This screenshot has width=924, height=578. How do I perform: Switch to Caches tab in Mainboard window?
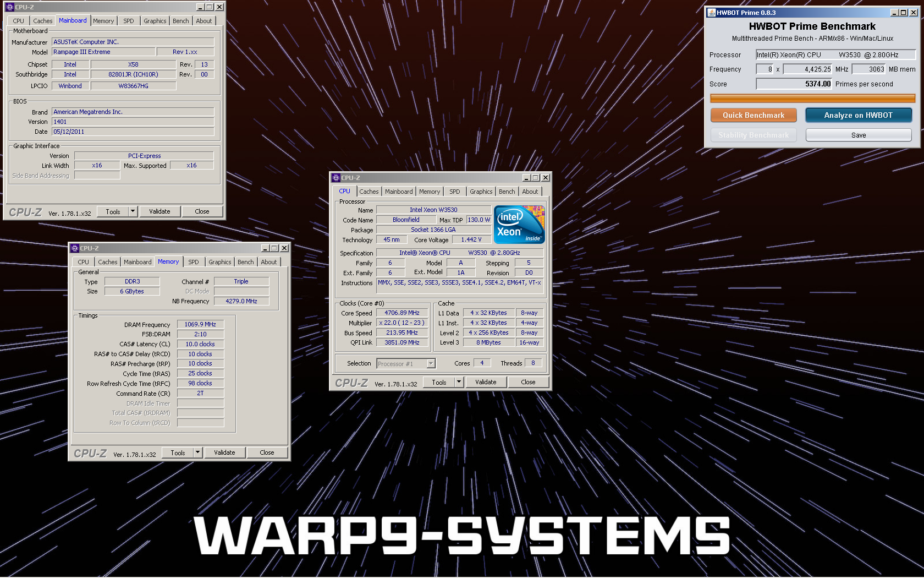point(42,21)
